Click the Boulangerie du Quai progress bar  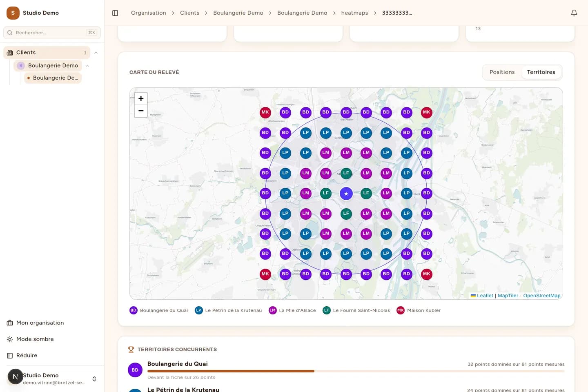click(356, 371)
